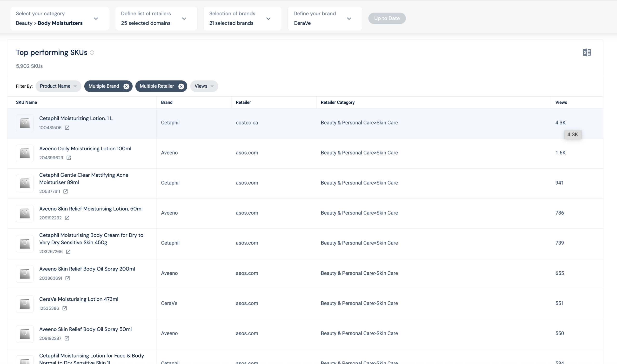Open external link for Cetaphil Gentle Clear Mattifying Moisturiser
This screenshot has width=617, height=364.
(x=65, y=191)
